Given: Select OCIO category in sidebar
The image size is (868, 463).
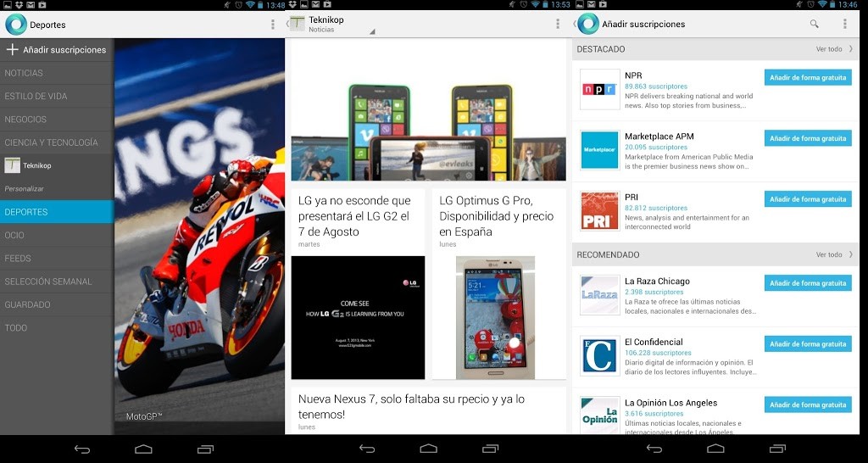Looking at the screenshot, I should 57,236.
